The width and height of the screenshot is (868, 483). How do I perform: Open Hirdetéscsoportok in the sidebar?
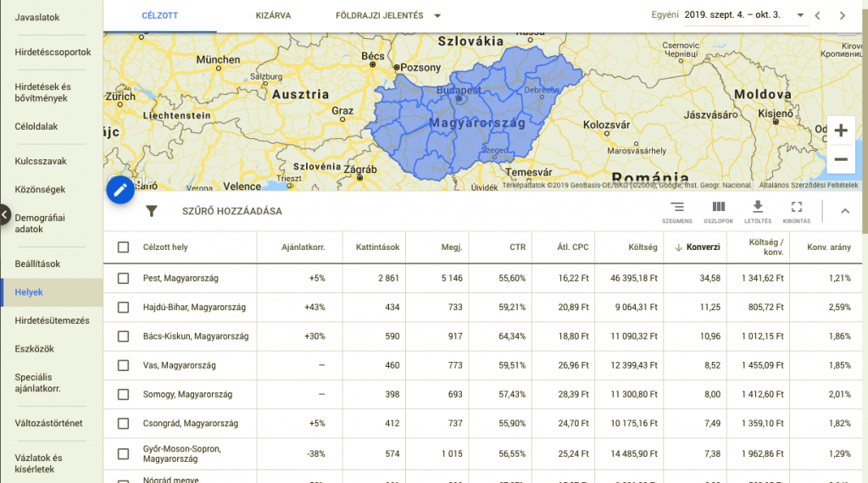tap(53, 52)
